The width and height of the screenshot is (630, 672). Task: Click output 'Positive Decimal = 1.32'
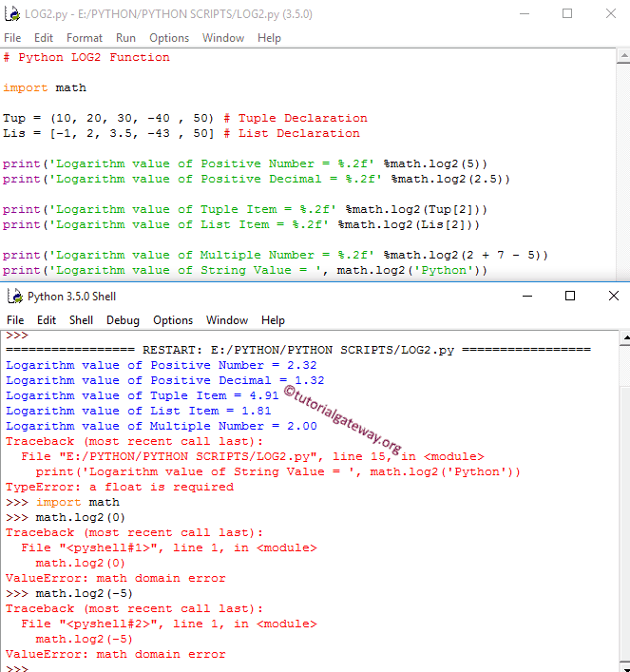click(x=165, y=380)
